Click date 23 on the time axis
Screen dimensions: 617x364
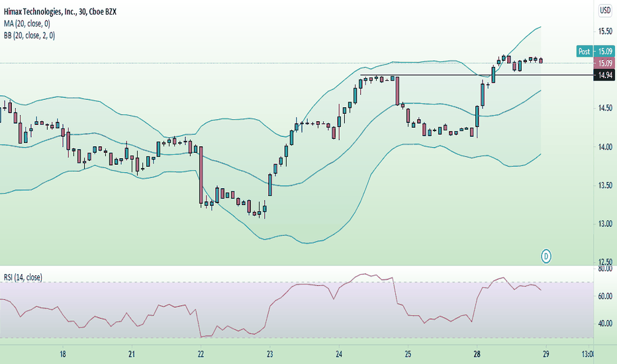pyautogui.click(x=270, y=354)
